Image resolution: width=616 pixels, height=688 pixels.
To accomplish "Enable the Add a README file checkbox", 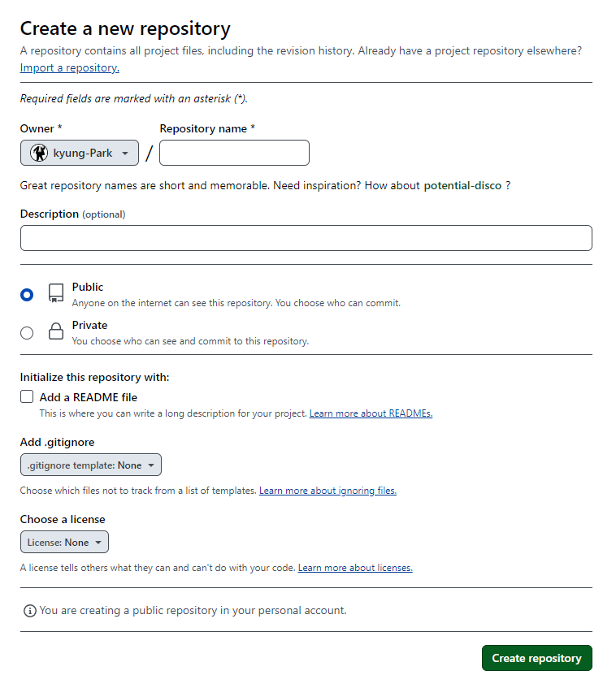I will pos(27,396).
